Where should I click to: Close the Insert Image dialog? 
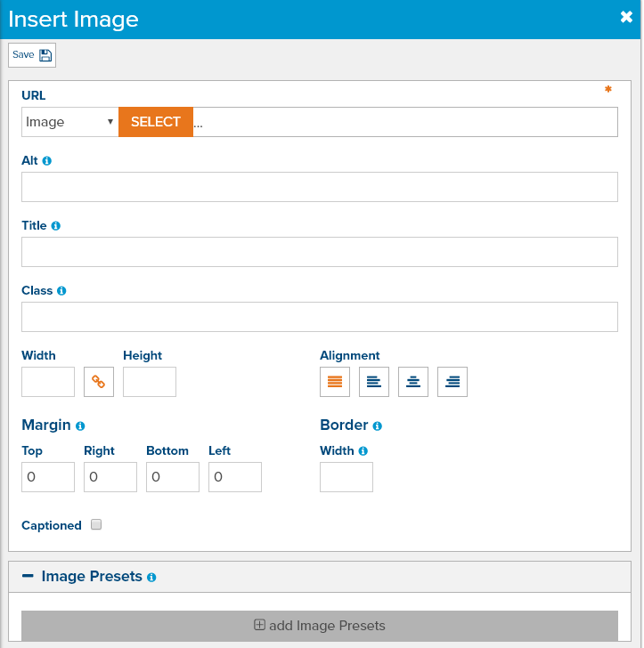tap(626, 17)
